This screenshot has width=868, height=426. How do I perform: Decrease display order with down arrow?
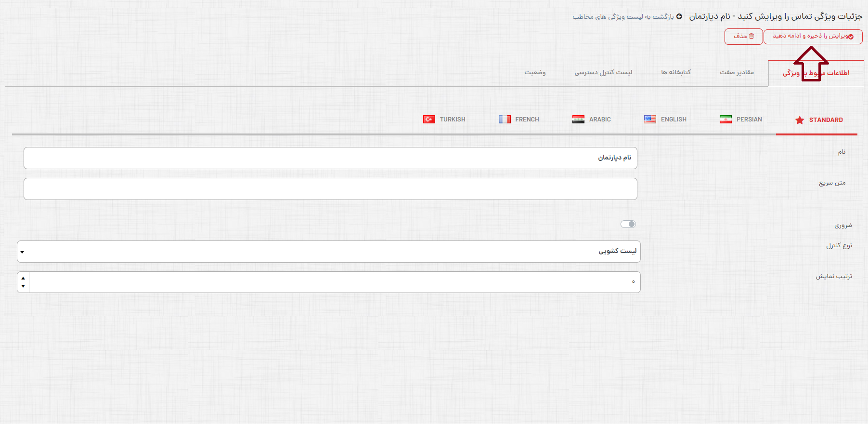pyautogui.click(x=23, y=286)
